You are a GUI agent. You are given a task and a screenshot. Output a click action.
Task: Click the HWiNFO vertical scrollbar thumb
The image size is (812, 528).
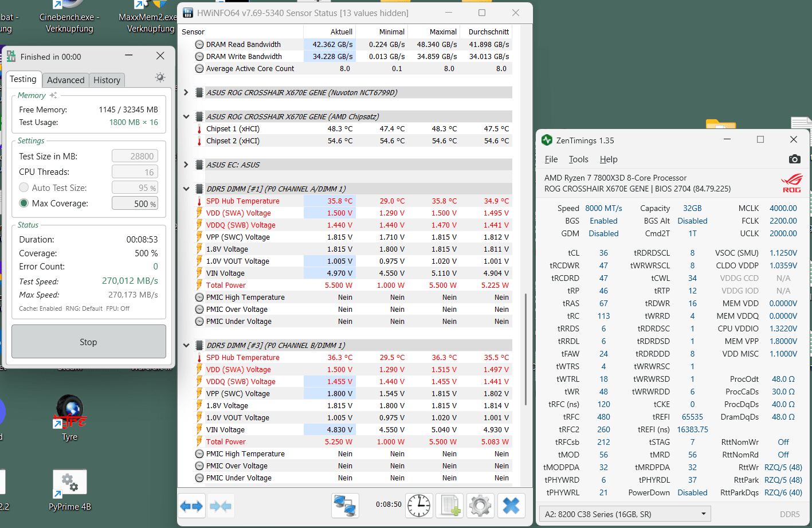(x=525, y=349)
